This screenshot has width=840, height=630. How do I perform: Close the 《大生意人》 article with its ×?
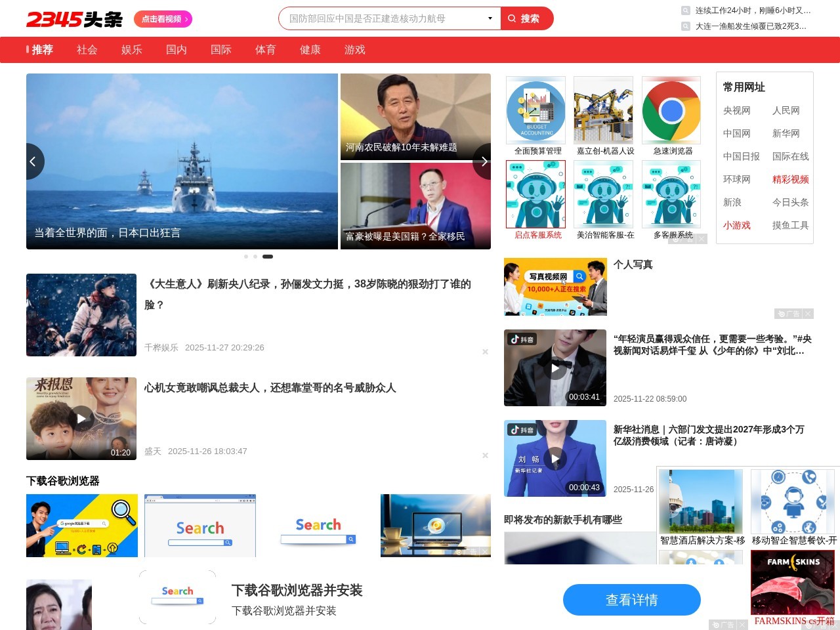pyautogui.click(x=485, y=352)
